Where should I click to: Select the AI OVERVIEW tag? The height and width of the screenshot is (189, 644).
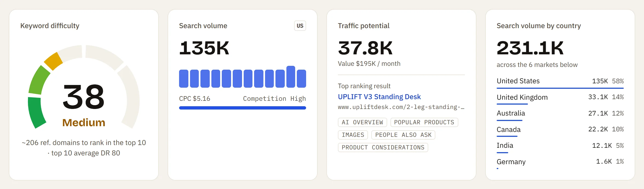[x=362, y=122]
